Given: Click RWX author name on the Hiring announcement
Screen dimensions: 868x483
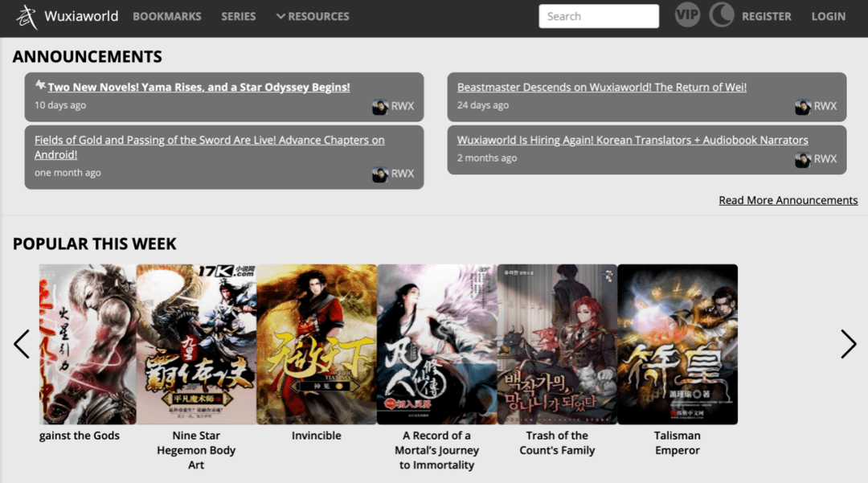Looking at the screenshot, I should tap(825, 159).
